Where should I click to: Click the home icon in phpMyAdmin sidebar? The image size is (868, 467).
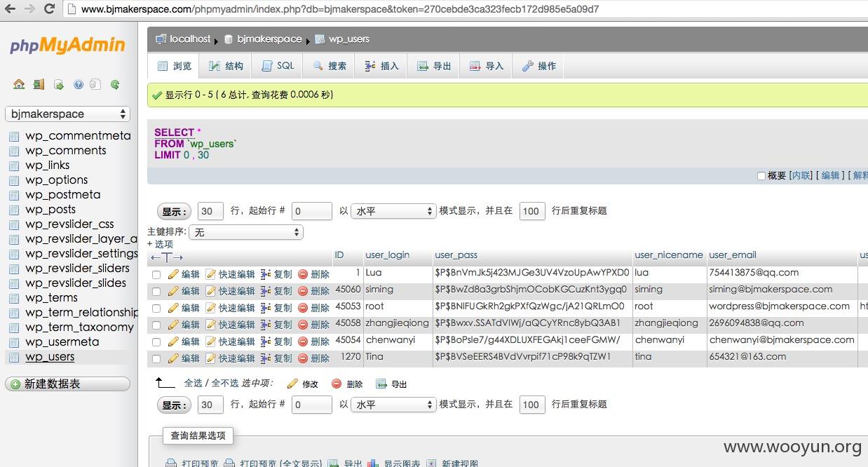(19, 84)
